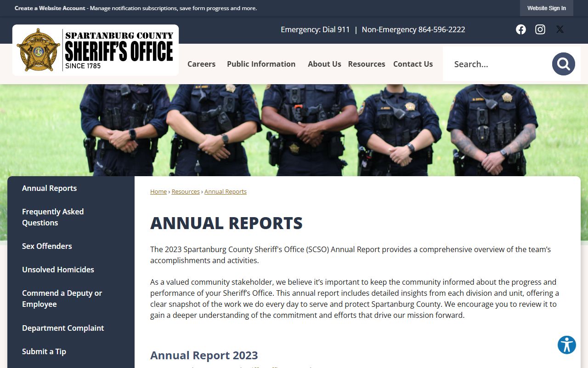Open the accessibility options icon

(567, 345)
